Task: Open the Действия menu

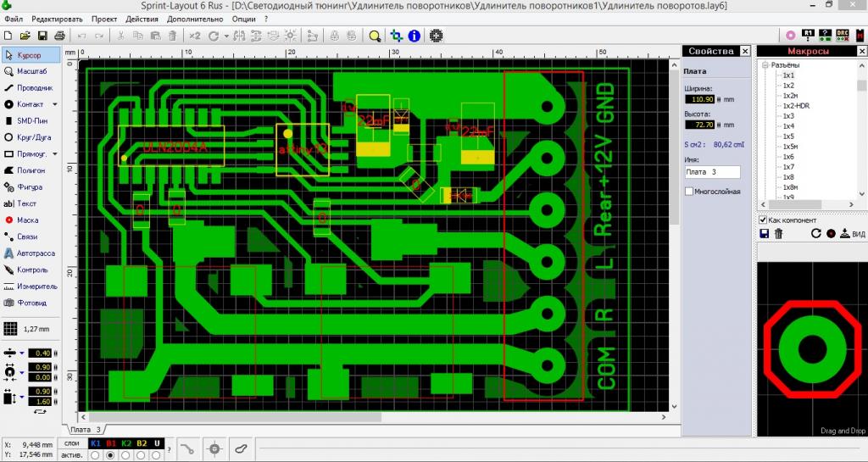Action: 142,19
